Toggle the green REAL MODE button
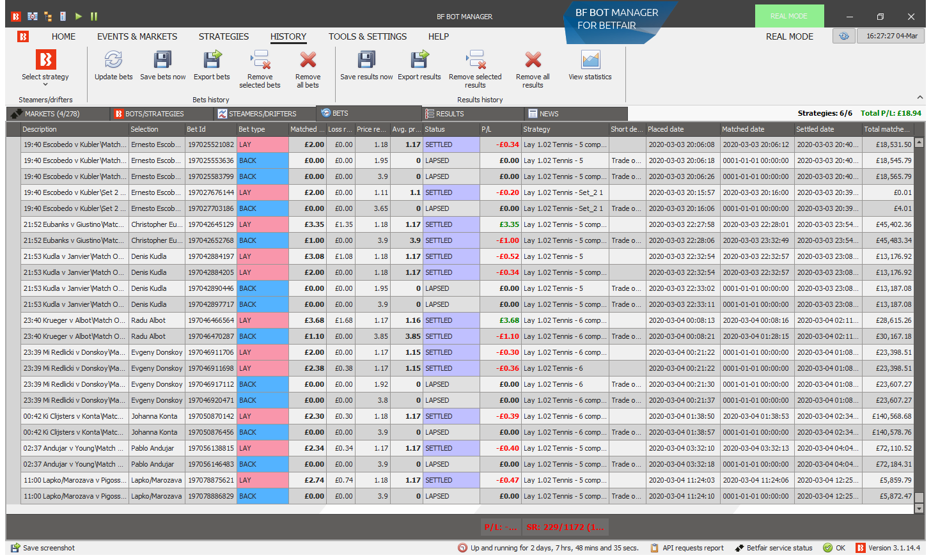931x560 pixels. (789, 16)
